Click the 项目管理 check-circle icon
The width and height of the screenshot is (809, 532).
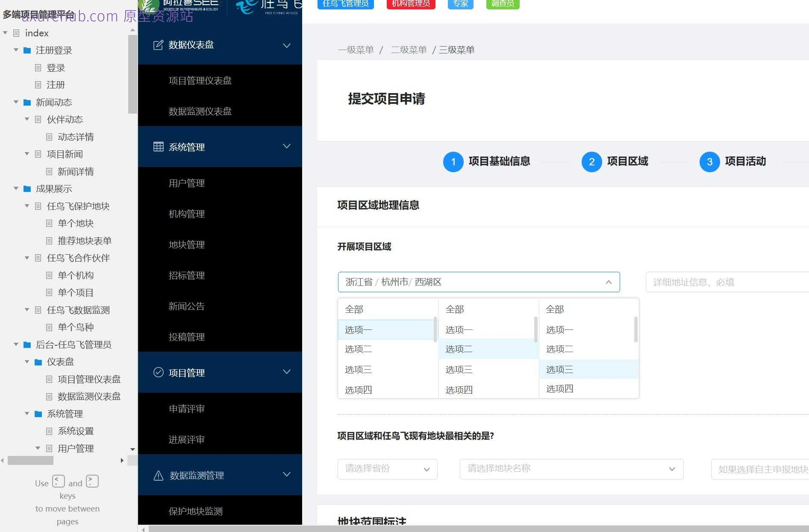click(158, 372)
